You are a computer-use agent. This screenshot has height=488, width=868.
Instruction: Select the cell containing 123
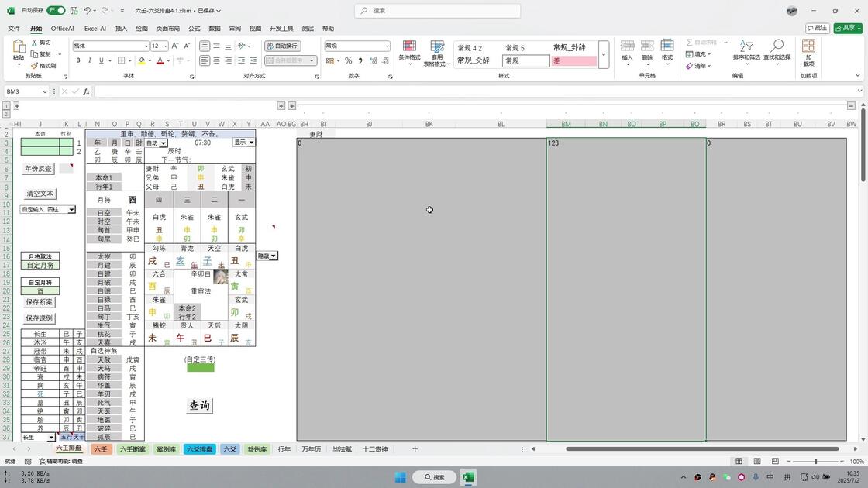[x=626, y=290]
